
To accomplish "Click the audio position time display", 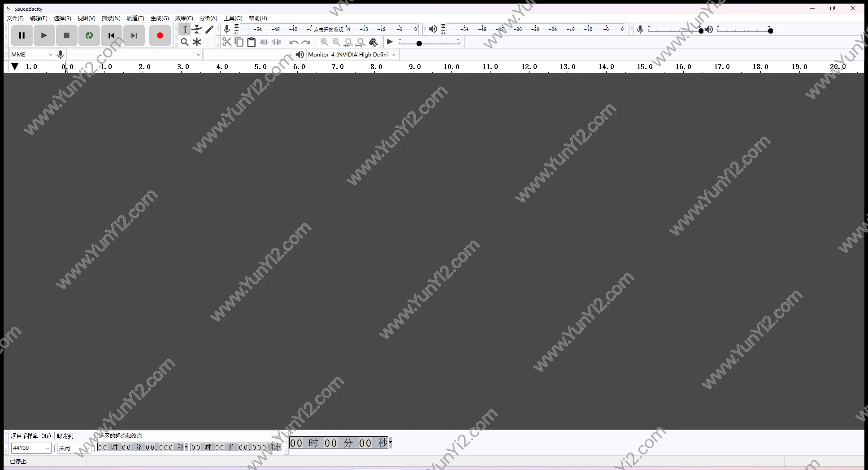I will click(339, 443).
